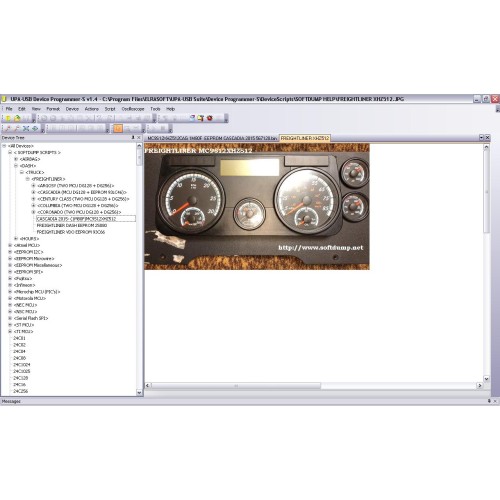Expand the <AIRBAG> tree node
The image size is (500, 500).
click(x=16, y=159)
